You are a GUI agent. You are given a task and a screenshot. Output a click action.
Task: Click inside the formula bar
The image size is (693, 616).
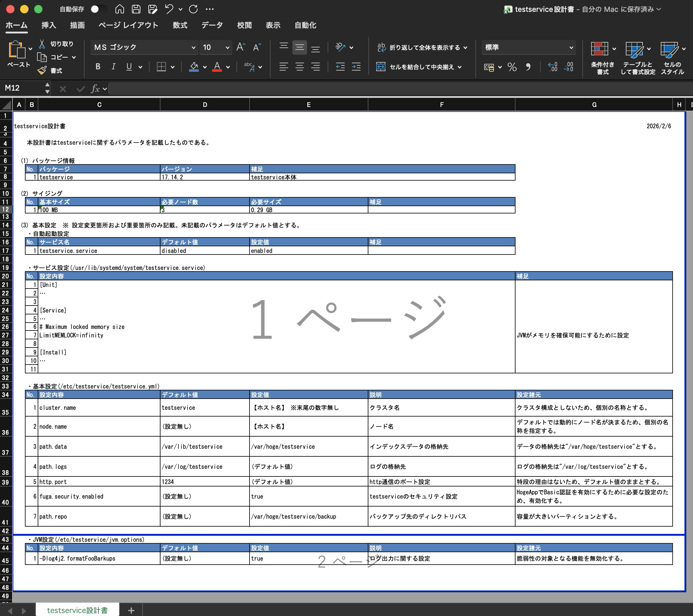271,88
